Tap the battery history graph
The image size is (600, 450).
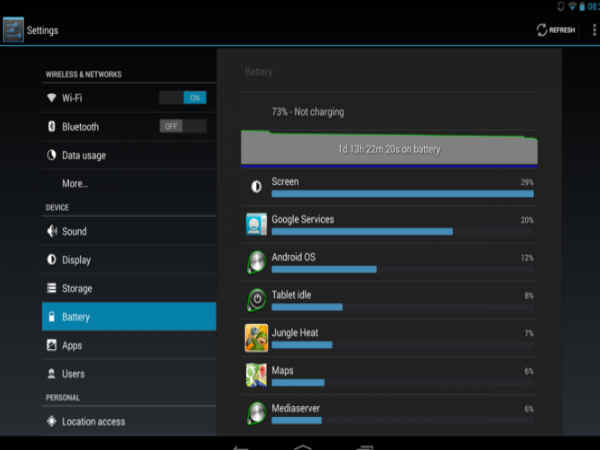[x=389, y=148]
